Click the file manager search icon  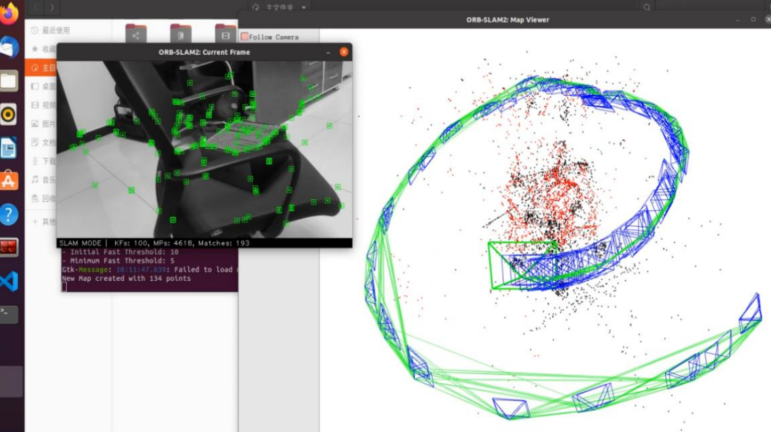pyautogui.click(x=647, y=7)
